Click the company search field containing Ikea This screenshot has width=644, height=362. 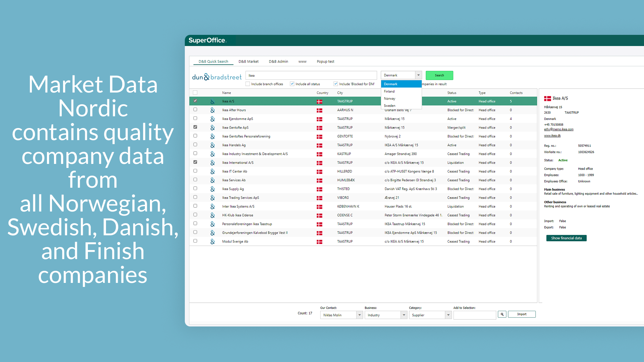coord(311,75)
